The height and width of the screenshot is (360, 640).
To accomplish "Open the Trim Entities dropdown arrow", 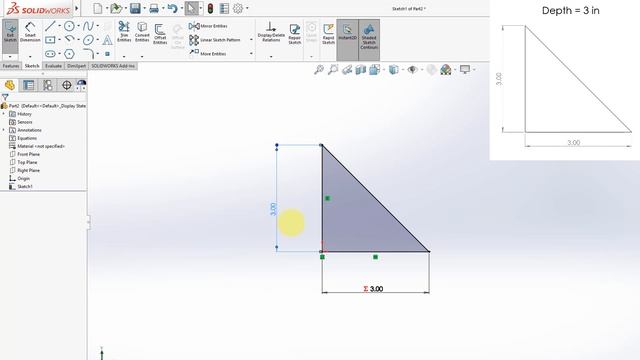I will point(124,56).
